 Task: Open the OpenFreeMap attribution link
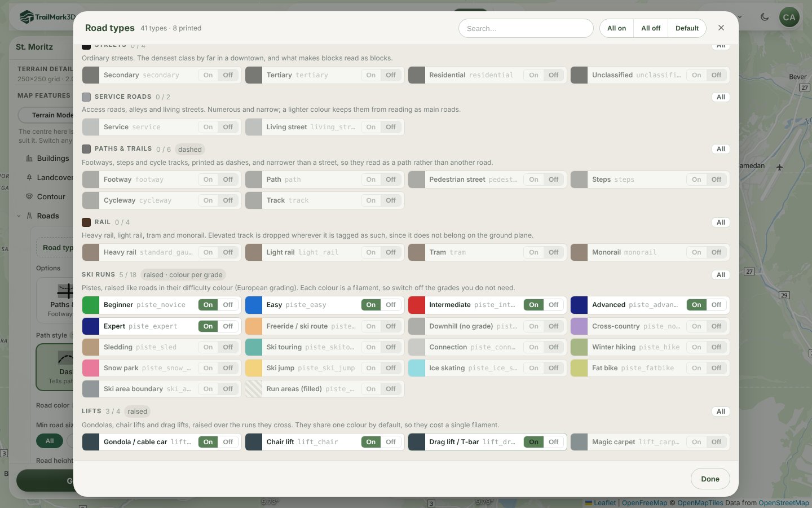pyautogui.click(x=645, y=503)
